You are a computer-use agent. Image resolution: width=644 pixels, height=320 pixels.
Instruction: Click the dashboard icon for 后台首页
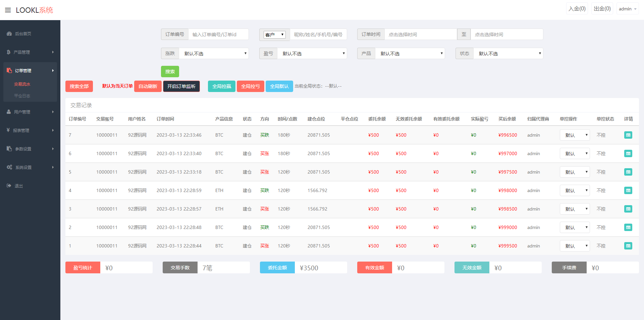tap(9, 34)
